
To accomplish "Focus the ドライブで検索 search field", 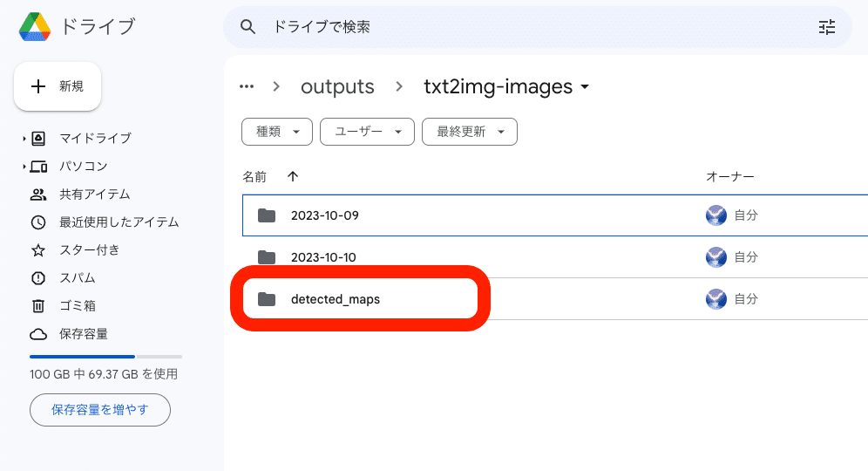I will [x=537, y=26].
